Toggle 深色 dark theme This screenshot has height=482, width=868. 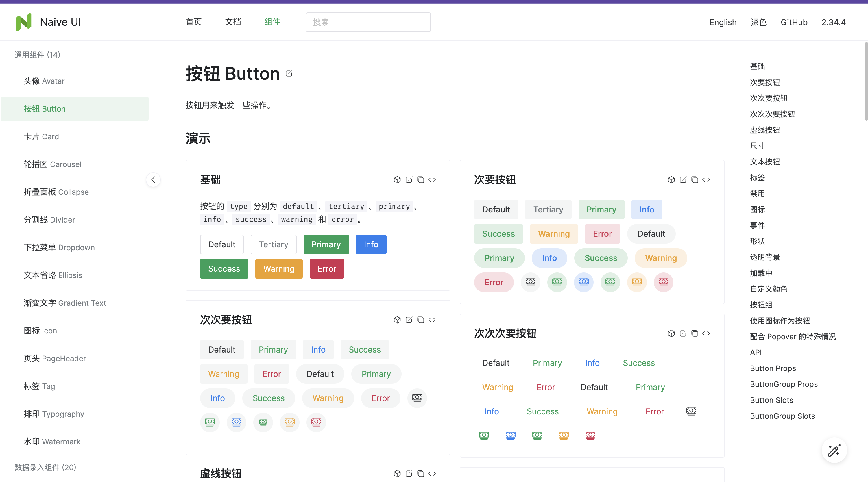coord(758,22)
